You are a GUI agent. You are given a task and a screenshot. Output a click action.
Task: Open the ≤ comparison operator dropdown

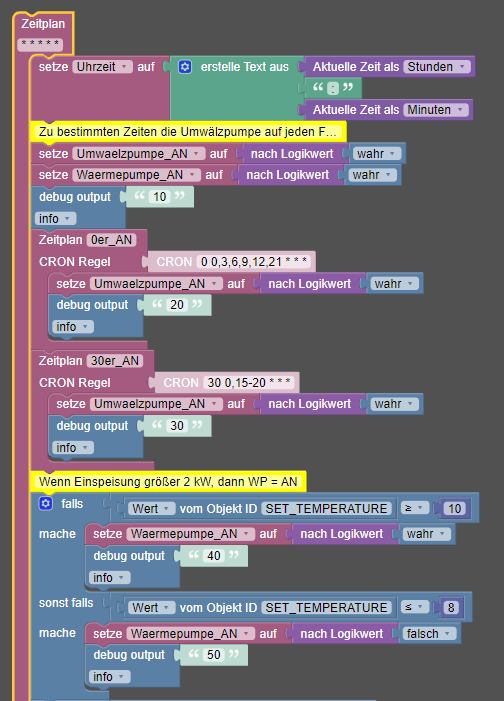point(415,607)
